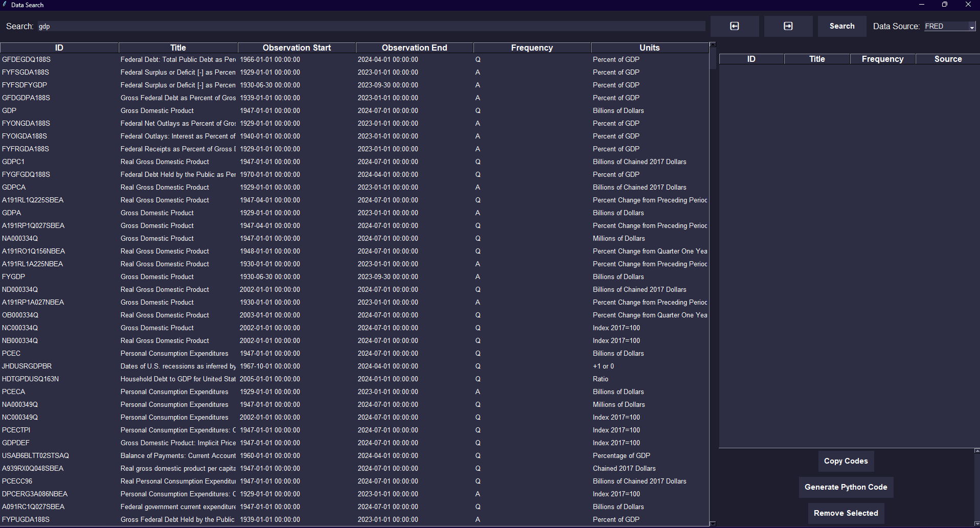
Task: Open the Data Source FRED dropdown
Action: pos(950,27)
